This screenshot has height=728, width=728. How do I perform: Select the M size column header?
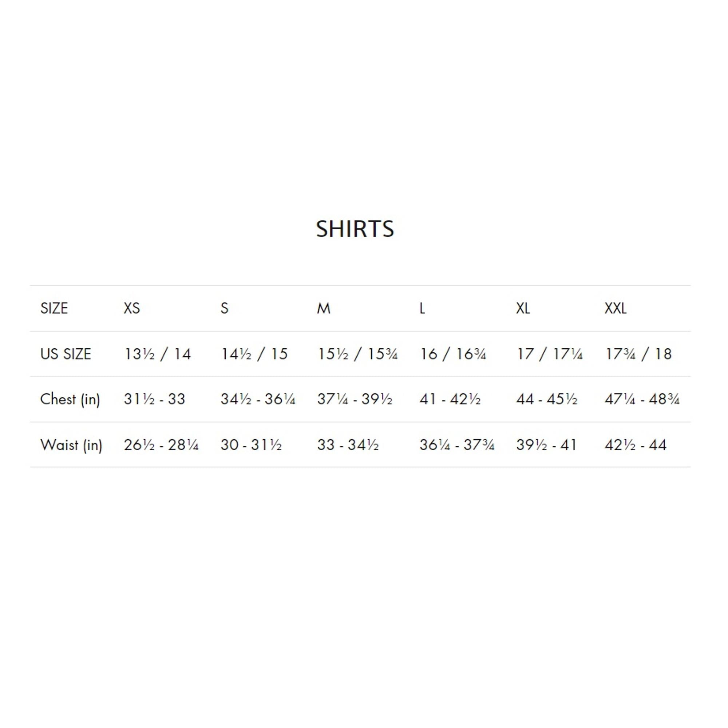click(323, 309)
